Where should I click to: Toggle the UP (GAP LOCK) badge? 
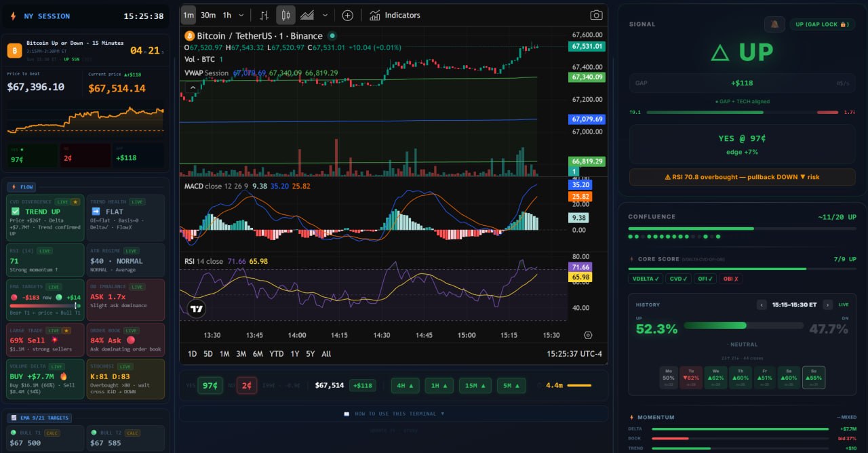[821, 24]
